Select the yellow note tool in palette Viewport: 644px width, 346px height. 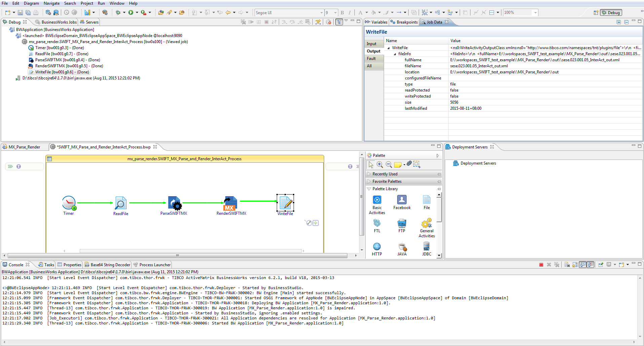click(398, 165)
